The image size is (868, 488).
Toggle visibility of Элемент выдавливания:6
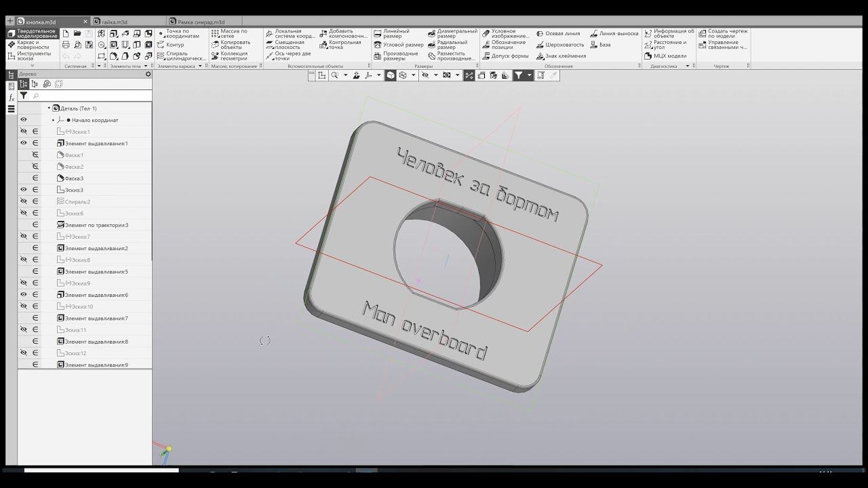[24, 295]
